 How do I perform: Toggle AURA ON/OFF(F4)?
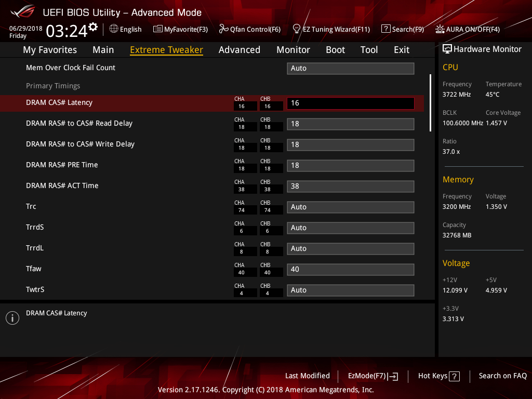coord(468,29)
